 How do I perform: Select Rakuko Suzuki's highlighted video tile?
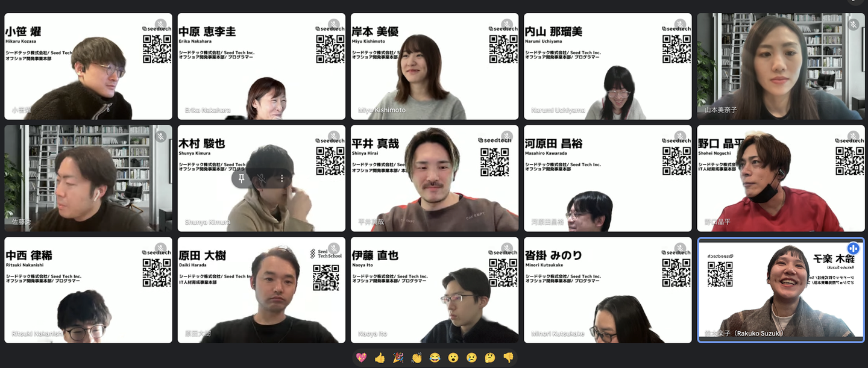(781, 290)
